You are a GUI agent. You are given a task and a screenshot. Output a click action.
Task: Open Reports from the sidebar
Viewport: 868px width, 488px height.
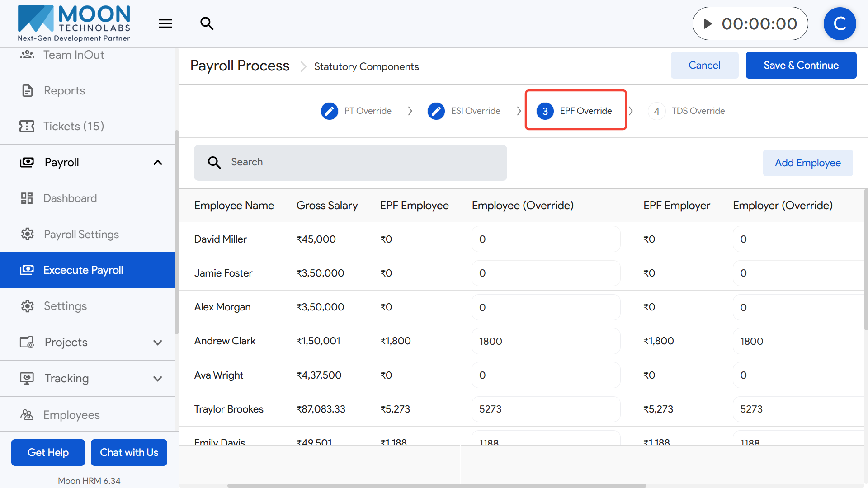pos(64,90)
